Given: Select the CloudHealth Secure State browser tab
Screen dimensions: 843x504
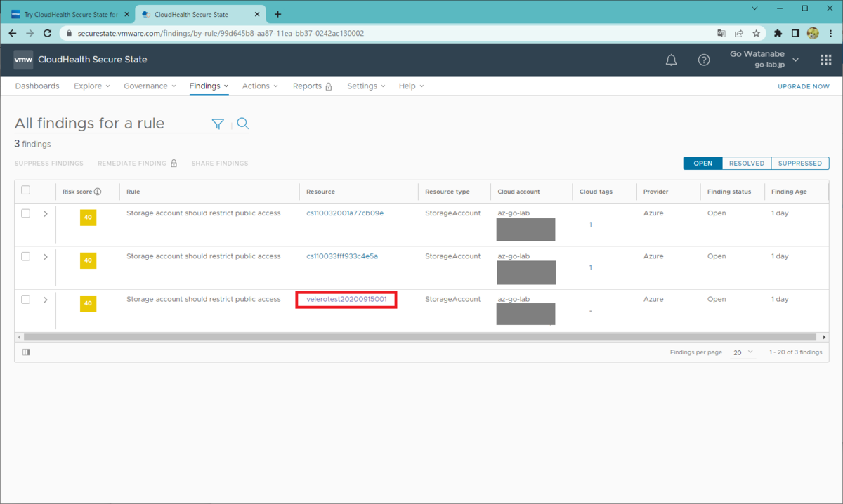Looking at the screenshot, I should click(200, 14).
